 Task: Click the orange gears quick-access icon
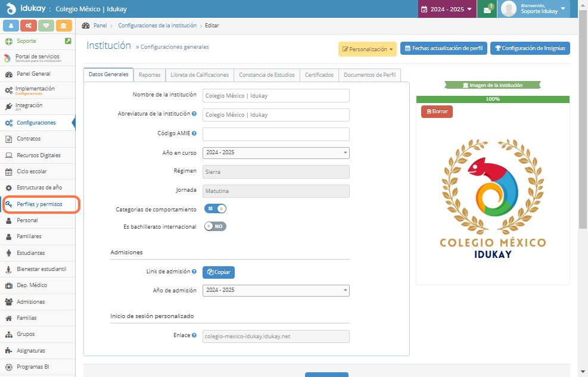(x=29, y=26)
